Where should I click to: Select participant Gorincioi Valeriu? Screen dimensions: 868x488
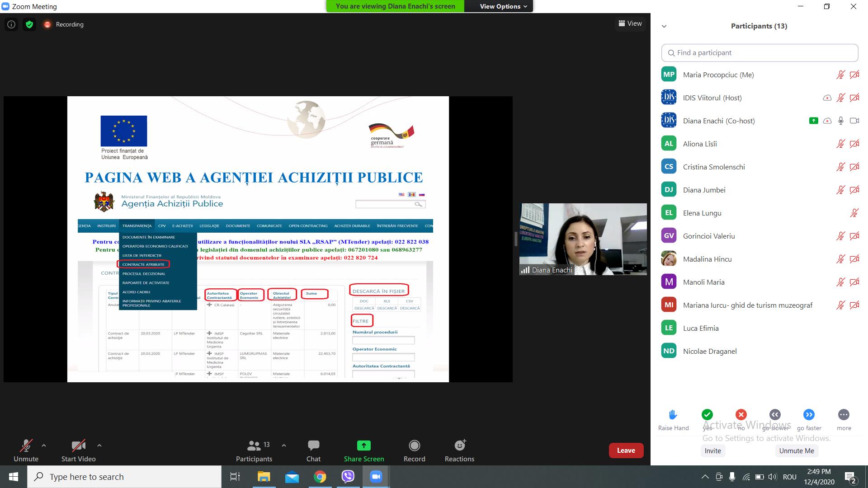point(759,236)
